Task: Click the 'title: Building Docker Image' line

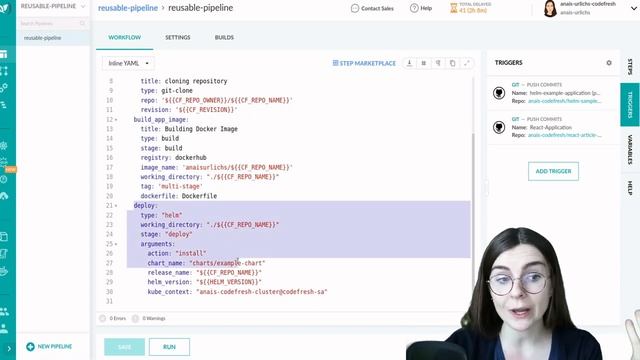Action: (189, 129)
